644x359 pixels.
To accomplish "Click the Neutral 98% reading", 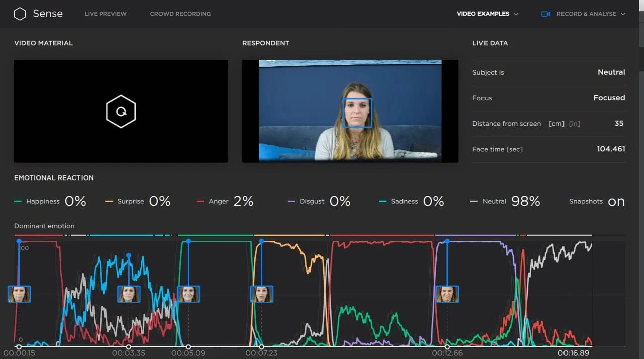I will pos(525,201).
